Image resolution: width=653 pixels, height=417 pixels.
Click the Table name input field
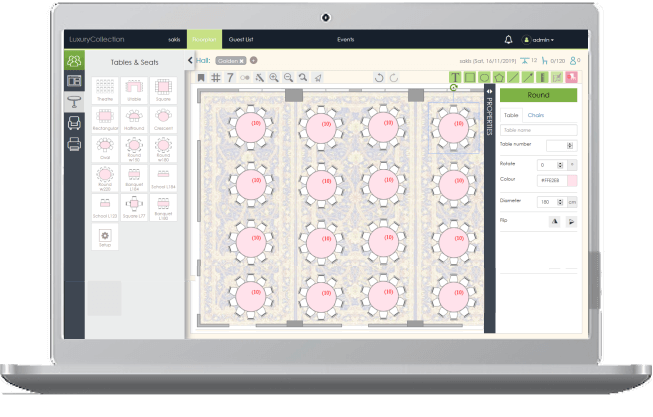[538, 130]
